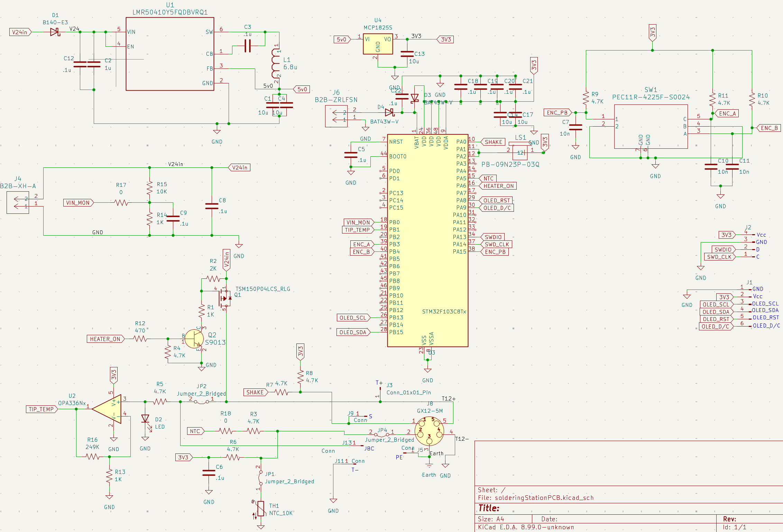Click the TH1 NTC_10K thermistor symbol
This screenshot has height=532, width=783.
261,508
